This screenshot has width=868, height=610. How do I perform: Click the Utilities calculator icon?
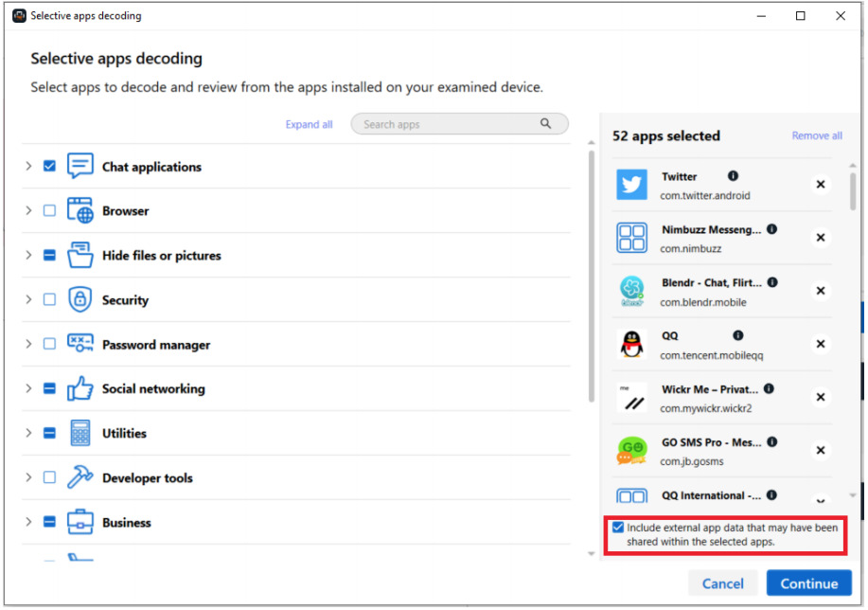pyautogui.click(x=80, y=433)
